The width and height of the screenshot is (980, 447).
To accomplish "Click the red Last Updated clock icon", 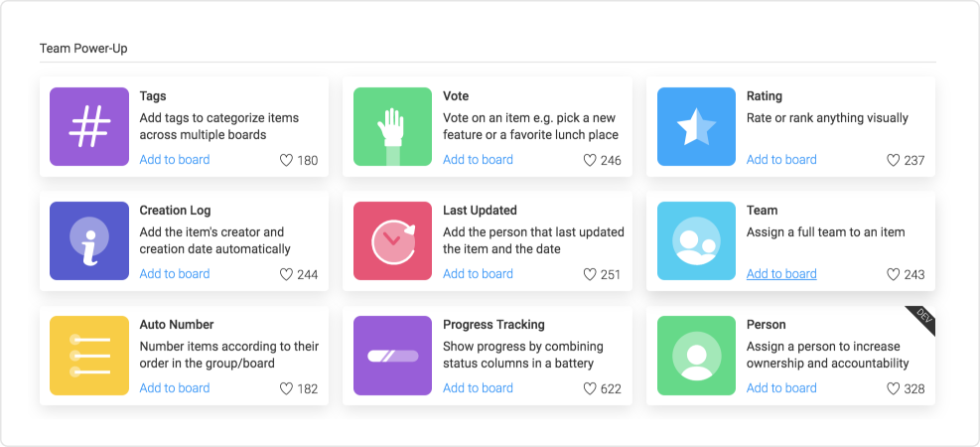I will [392, 240].
